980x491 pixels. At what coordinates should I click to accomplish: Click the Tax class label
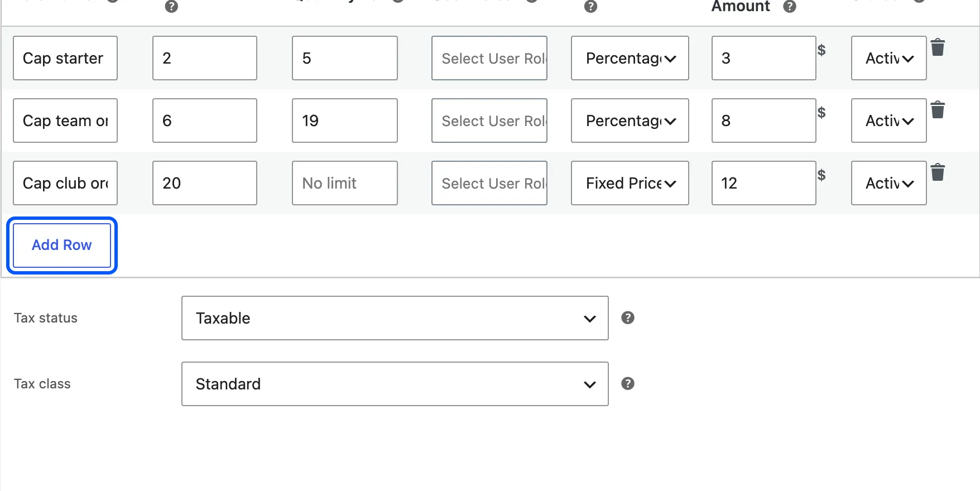[x=42, y=384]
